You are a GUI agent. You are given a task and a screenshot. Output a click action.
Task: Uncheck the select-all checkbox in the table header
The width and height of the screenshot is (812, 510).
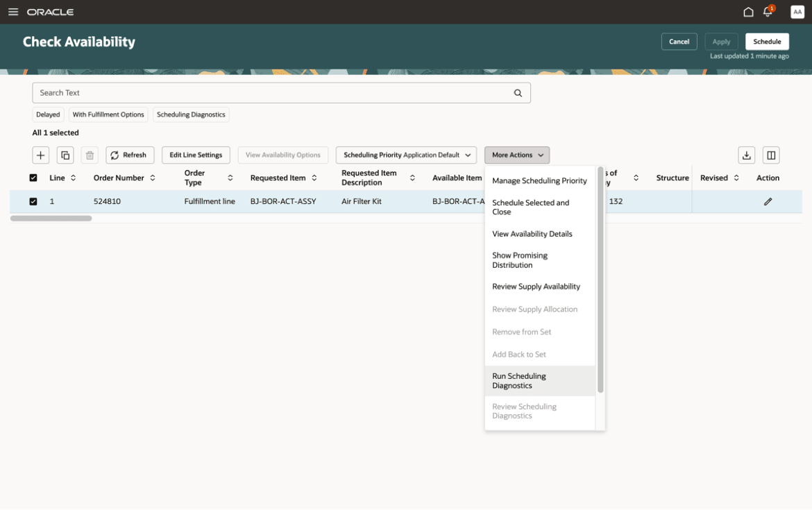click(x=33, y=178)
